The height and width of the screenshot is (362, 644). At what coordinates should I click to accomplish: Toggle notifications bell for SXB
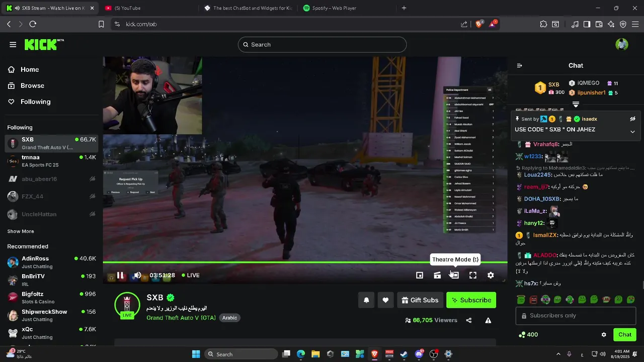pyautogui.click(x=366, y=300)
